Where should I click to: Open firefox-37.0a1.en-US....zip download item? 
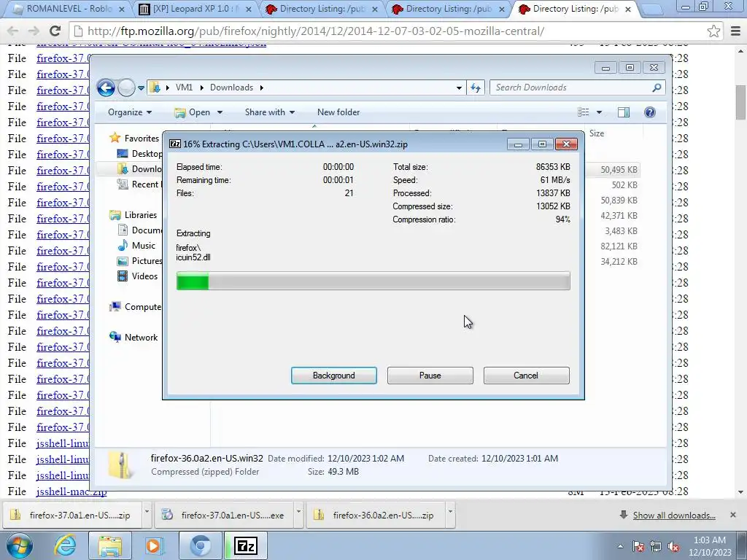(x=71, y=515)
